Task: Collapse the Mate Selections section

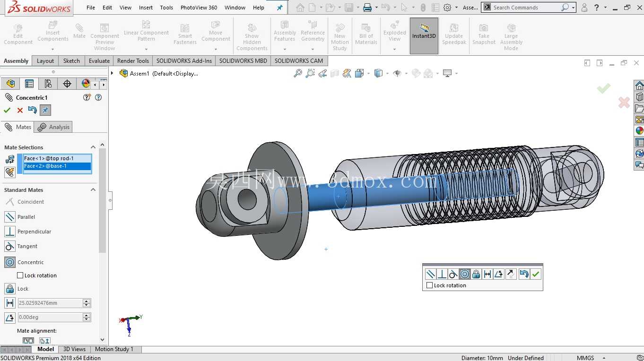Action: tap(93, 147)
